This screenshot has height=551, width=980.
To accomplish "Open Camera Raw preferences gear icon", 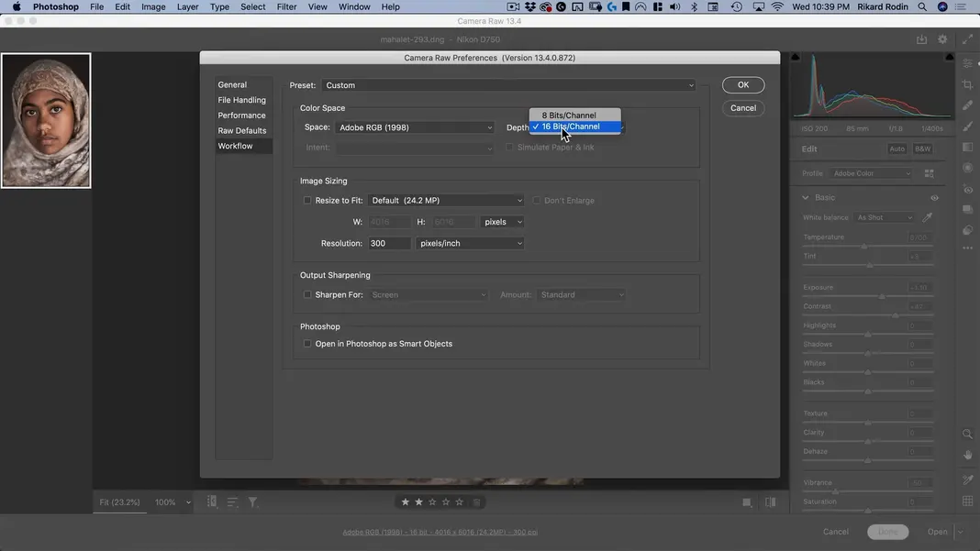I will [942, 39].
